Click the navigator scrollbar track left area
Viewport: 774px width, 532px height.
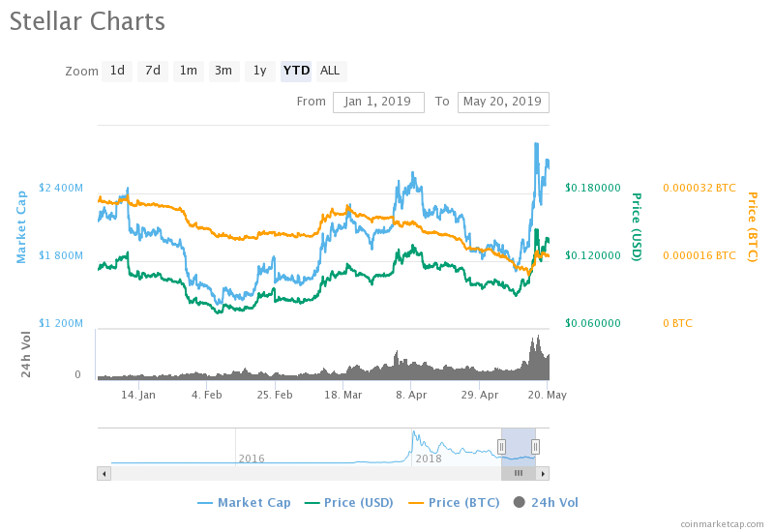click(x=306, y=474)
